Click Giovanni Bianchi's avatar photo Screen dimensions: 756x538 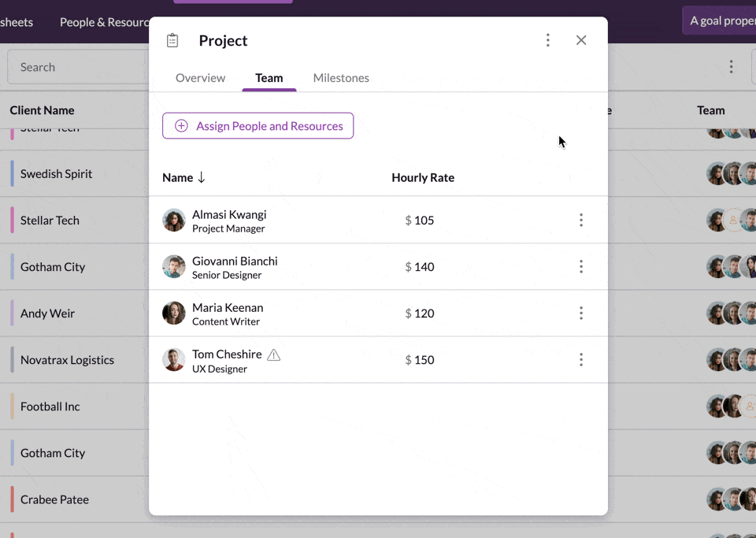(x=173, y=266)
